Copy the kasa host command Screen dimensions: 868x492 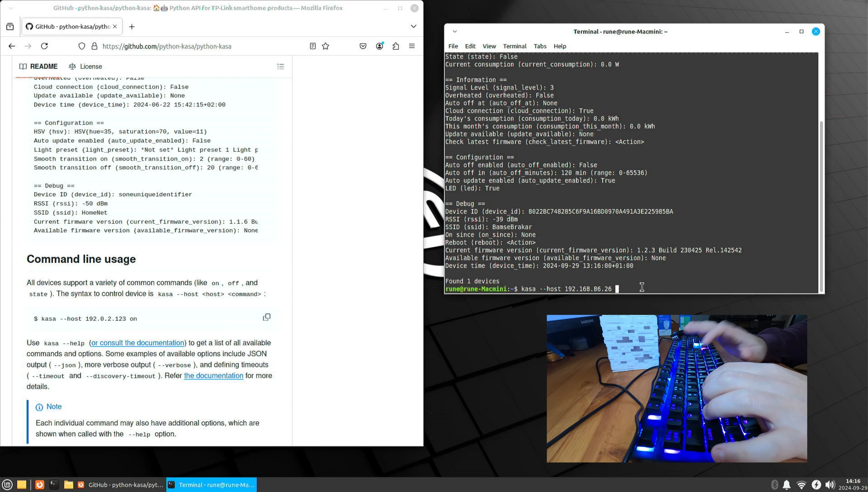(x=267, y=317)
